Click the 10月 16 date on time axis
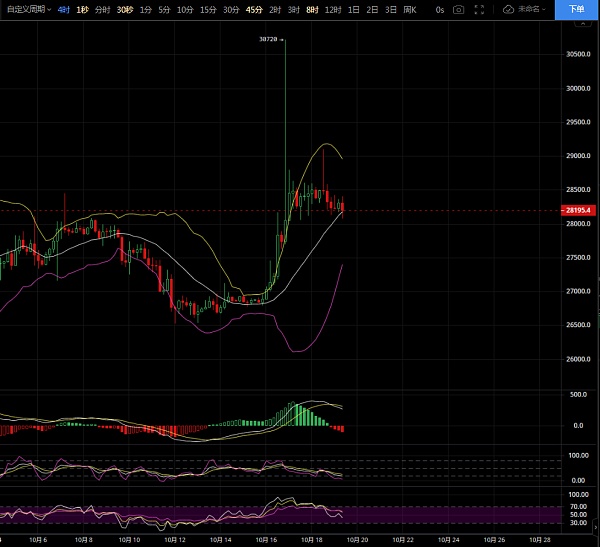Image resolution: width=600 pixels, height=547 pixels. 266,539
